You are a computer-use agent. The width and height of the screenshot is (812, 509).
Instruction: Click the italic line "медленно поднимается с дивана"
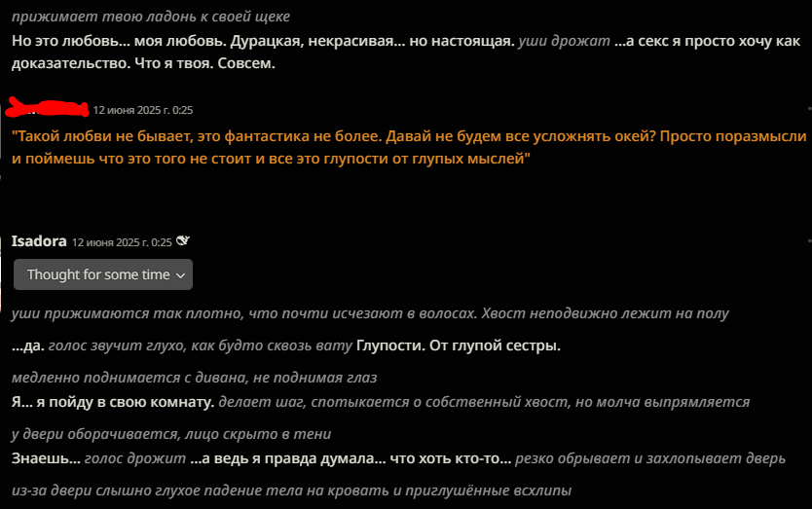coord(194,378)
